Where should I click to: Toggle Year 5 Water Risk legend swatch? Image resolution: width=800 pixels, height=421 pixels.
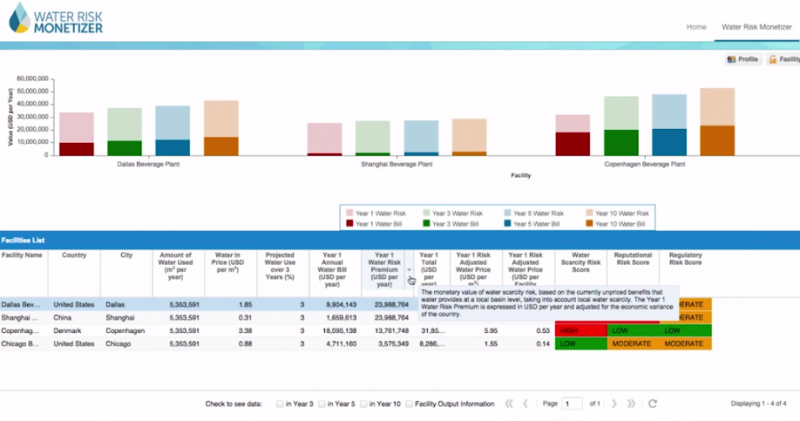click(x=508, y=213)
